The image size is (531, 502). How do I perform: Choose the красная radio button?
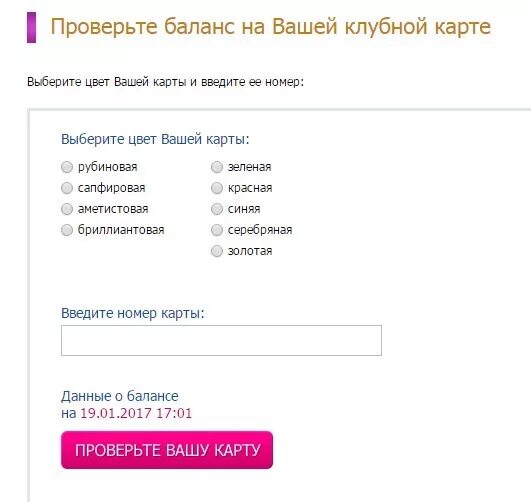pos(217,188)
